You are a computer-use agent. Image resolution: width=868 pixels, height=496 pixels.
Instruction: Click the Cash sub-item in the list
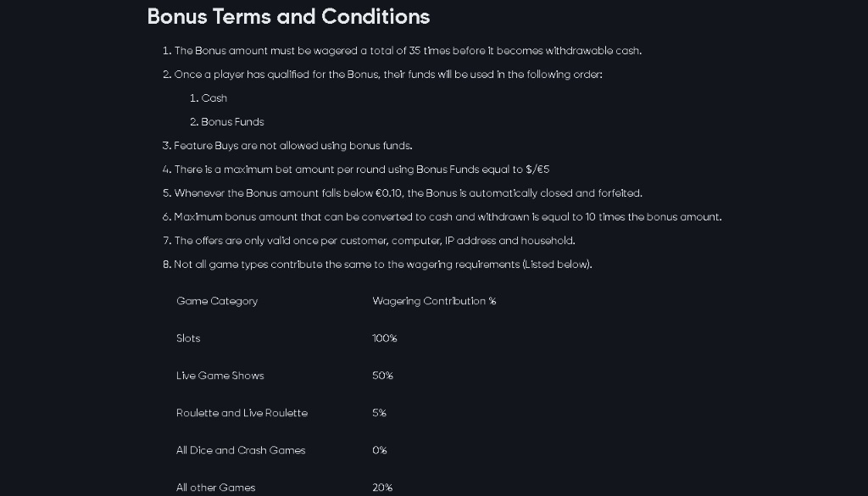tap(214, 98)
